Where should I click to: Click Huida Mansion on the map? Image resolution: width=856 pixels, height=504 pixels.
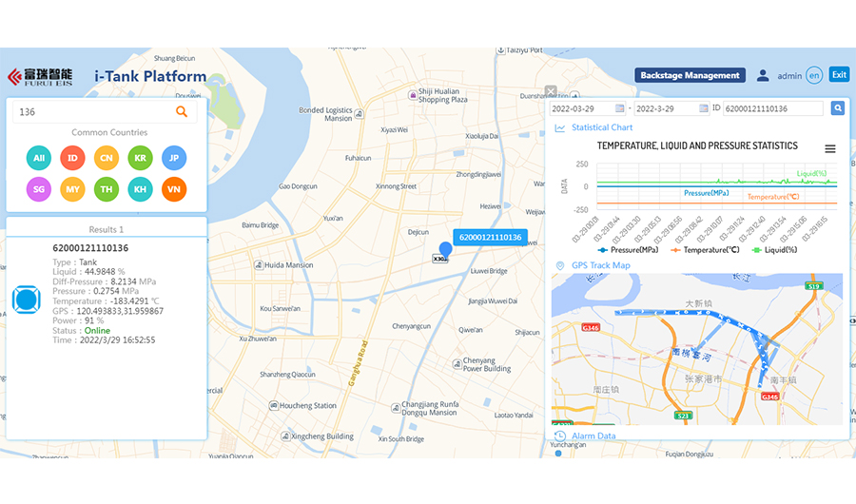click(283, 264)
